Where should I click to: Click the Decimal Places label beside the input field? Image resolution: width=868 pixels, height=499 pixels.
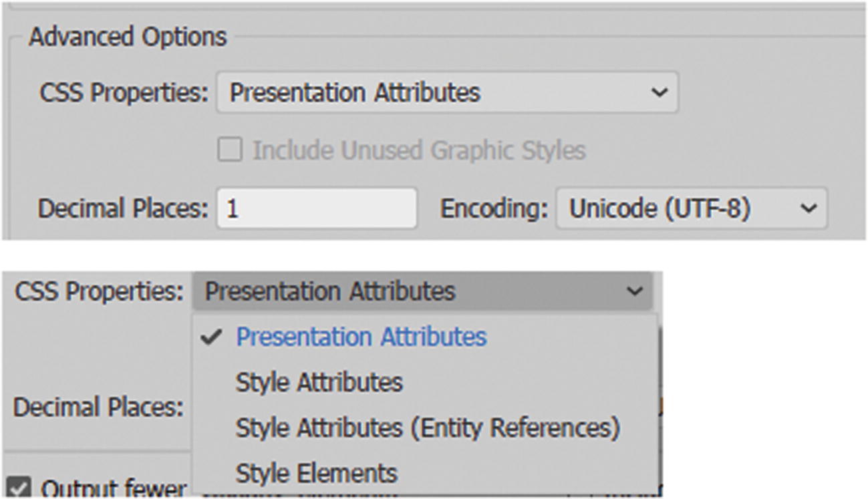coord(124,209)
